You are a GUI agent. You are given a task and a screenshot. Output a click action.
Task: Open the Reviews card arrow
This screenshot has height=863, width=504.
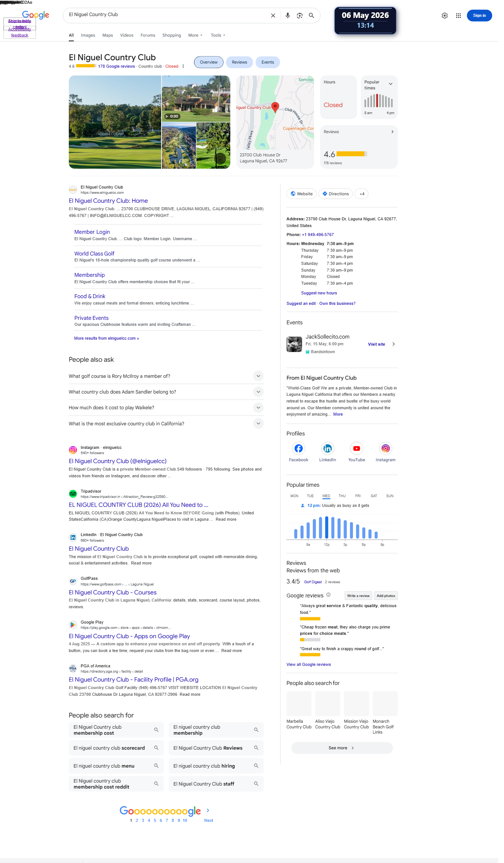point(392,132)
